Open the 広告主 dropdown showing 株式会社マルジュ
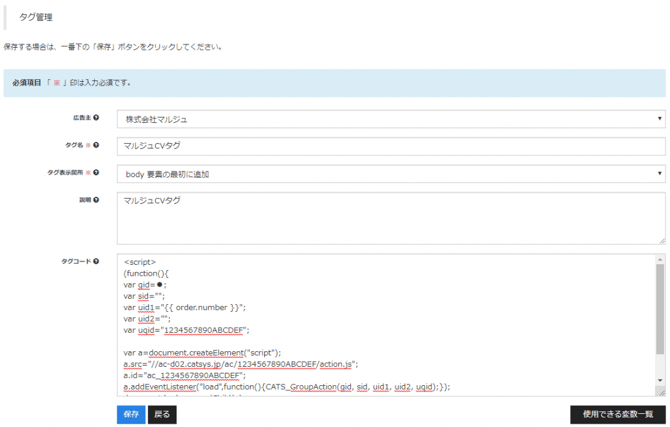Screen dimensions: 670x427 (391, 119)
